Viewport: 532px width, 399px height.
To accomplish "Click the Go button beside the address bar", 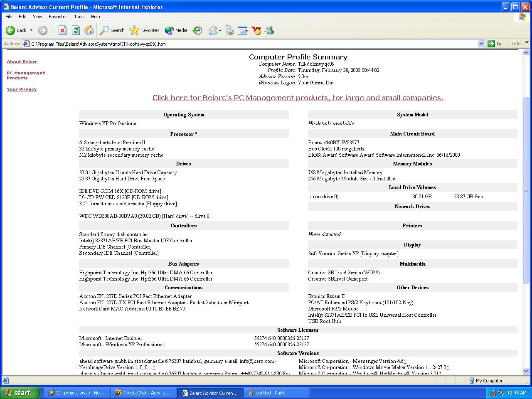I will coord(495,44).
